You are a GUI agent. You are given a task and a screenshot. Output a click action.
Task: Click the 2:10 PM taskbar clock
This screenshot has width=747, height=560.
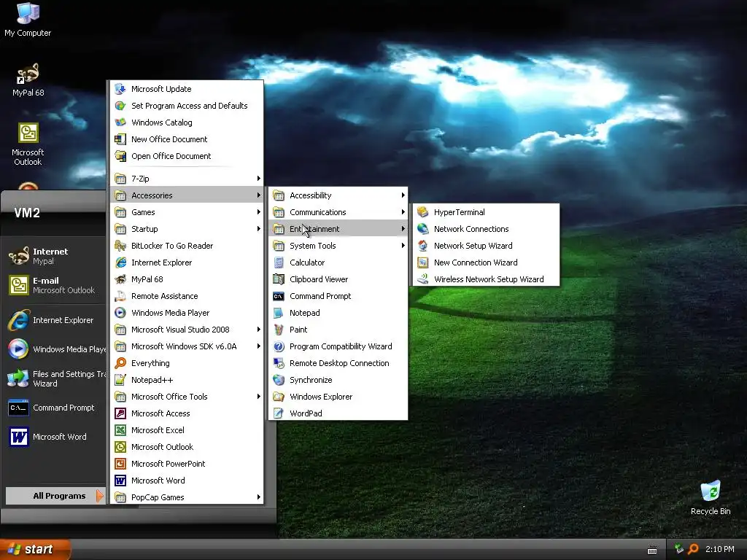(720, 549)
